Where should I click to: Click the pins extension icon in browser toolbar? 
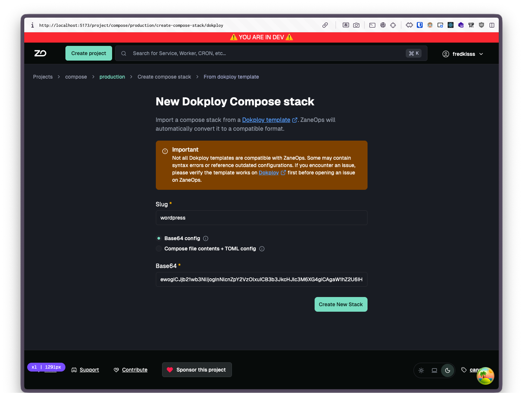471,25
